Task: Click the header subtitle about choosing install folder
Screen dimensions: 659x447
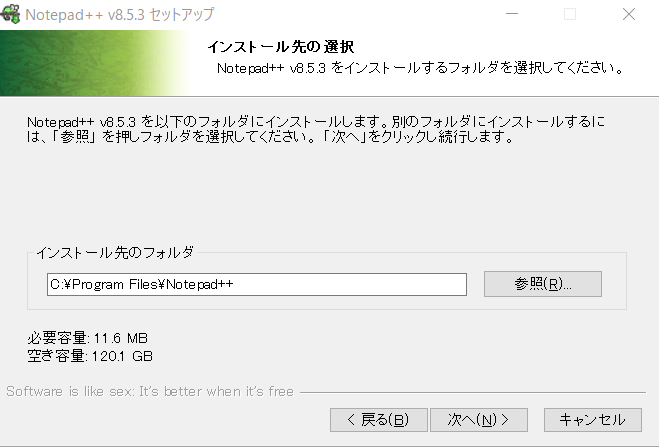Action: click(x=420, y=69)
